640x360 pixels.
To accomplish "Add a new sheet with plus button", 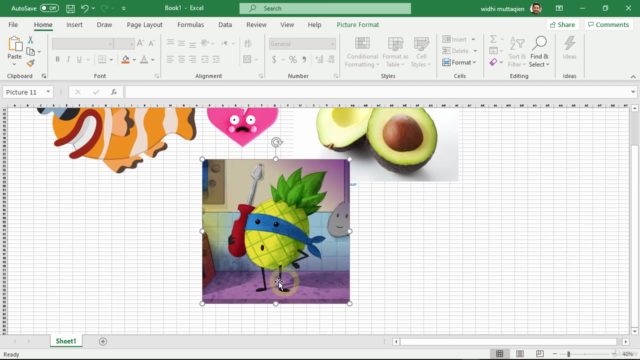I will tap(103, 341).
